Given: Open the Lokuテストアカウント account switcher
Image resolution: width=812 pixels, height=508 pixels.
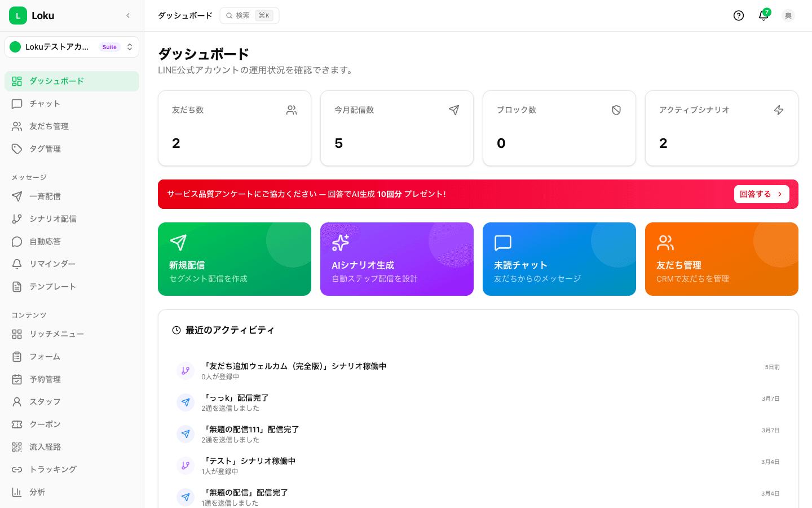Looking at the screenshot, I should (x=72, y=47).
